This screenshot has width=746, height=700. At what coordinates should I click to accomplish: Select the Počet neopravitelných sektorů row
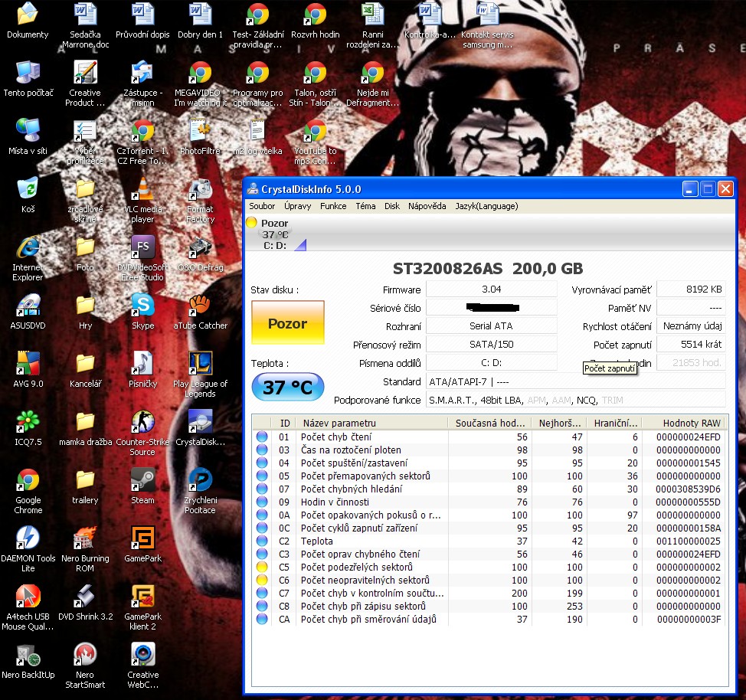coord(365,581)
